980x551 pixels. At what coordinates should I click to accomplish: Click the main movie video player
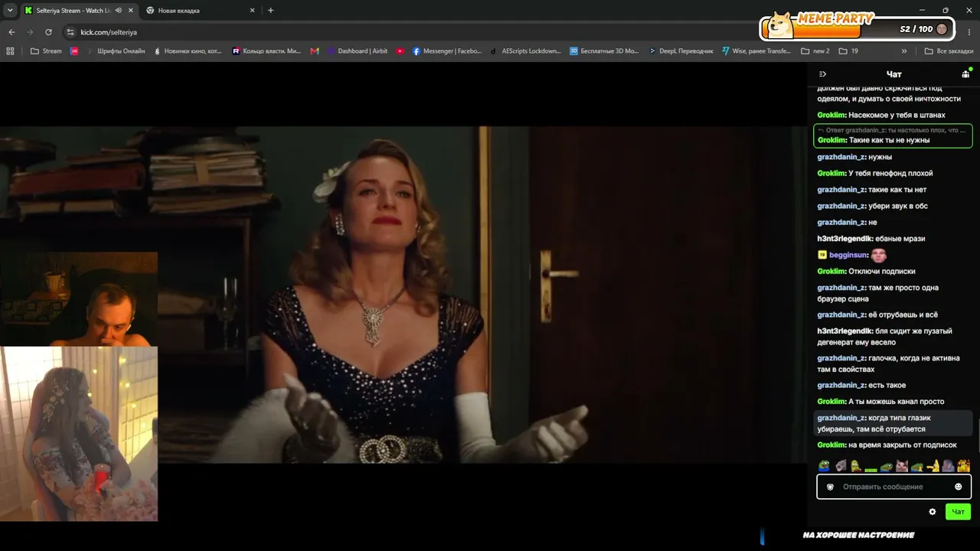coord(403,295)
